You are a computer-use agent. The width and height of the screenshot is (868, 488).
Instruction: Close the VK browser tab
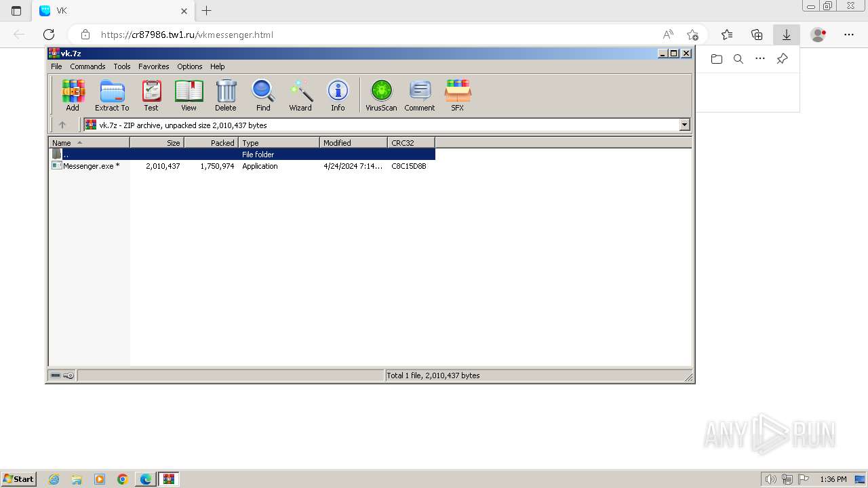(184, 11)
